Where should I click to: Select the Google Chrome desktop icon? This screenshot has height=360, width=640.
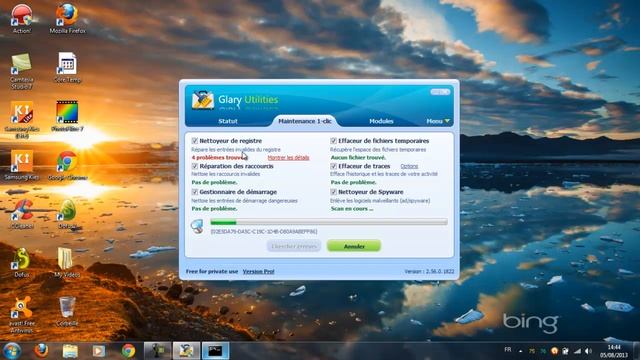point(67,165)
